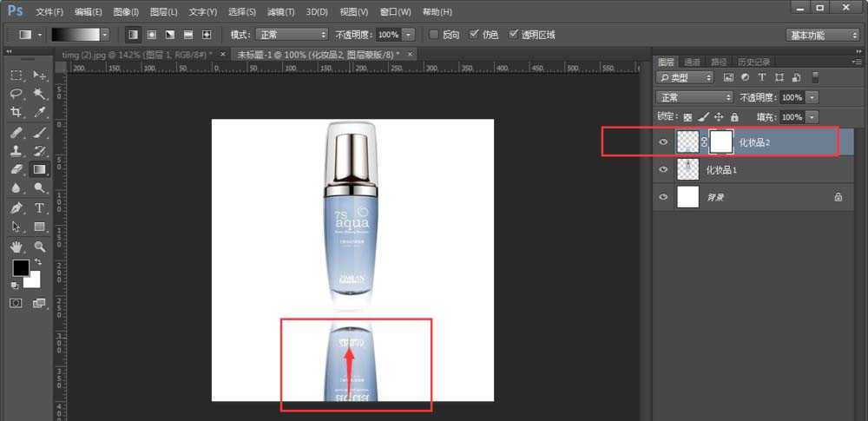Click the foreground black color swatch

[x=20, y=268]
